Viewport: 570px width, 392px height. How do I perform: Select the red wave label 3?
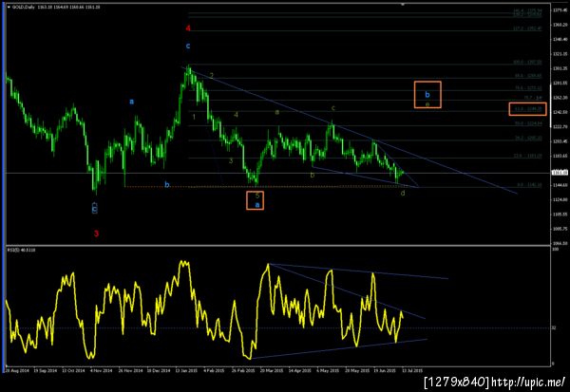[96, 233]
